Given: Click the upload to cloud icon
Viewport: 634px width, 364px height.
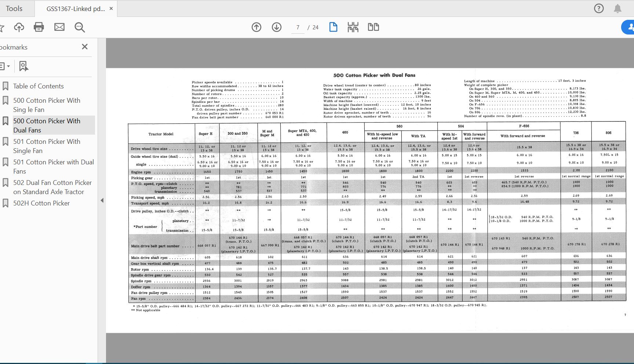Looking at the screenshot, I should pos(19,27).
